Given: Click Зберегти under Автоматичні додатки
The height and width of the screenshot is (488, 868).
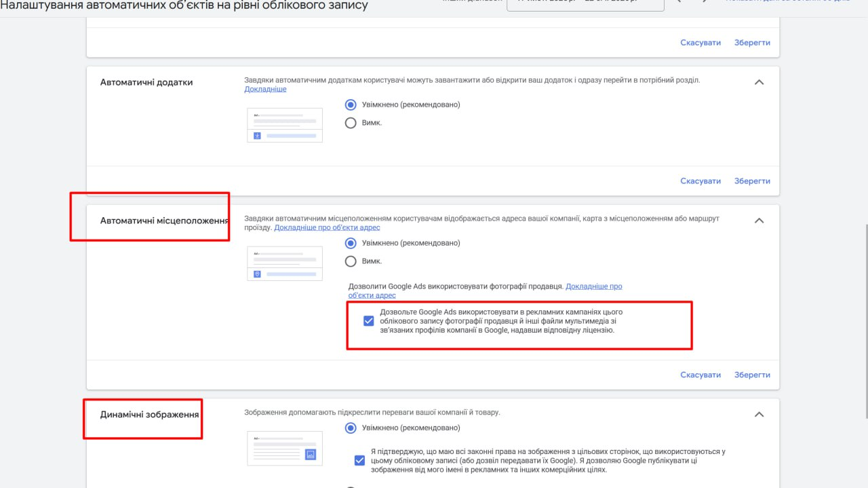Looking at the screenshot, I should [752, 181].
